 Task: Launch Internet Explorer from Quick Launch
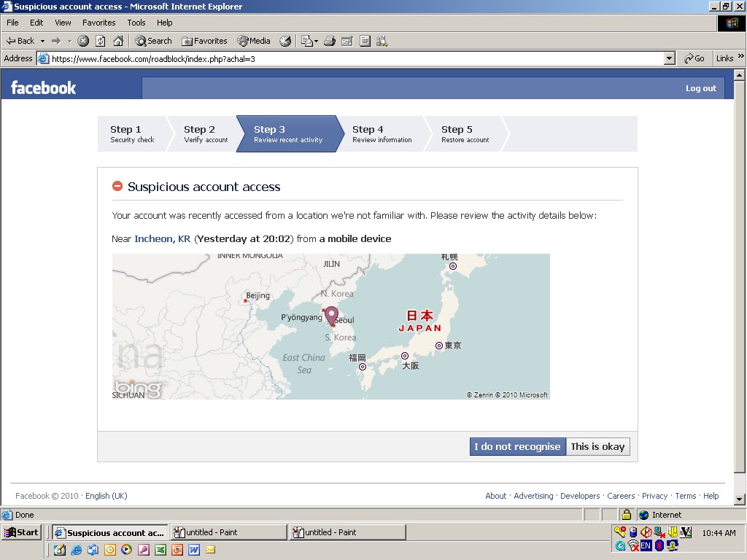pos(76,550)
